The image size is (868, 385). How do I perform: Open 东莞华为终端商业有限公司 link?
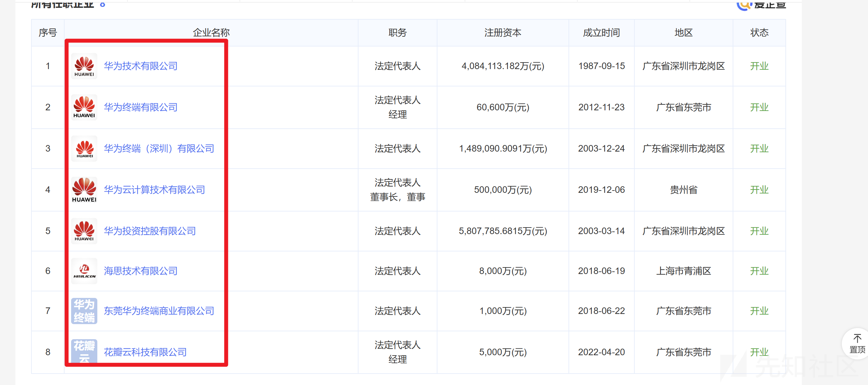pos(159,311)
